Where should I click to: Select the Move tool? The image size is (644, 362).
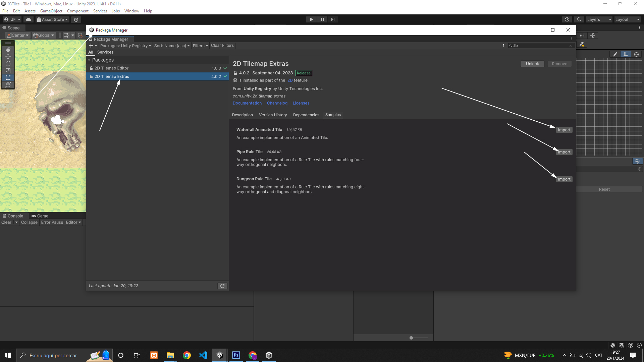click(8, 57)
